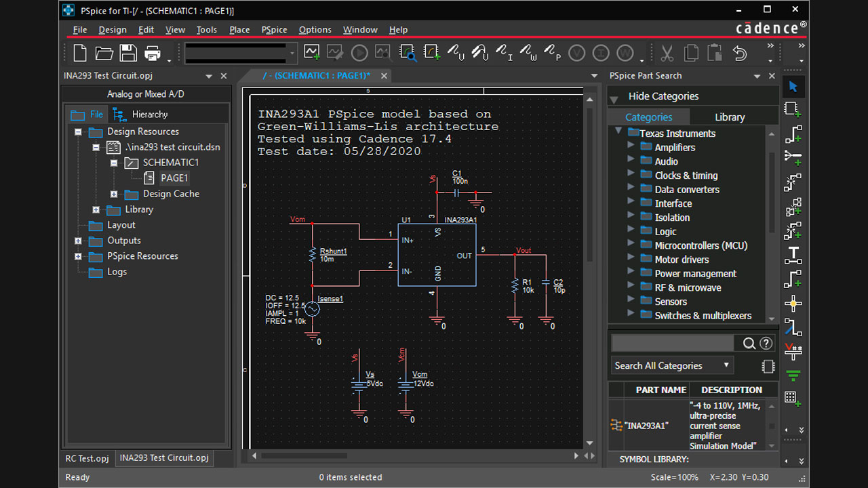Screen dimensions: 868x488
Task: Open the Options menu
Action: tap(315, 30)
